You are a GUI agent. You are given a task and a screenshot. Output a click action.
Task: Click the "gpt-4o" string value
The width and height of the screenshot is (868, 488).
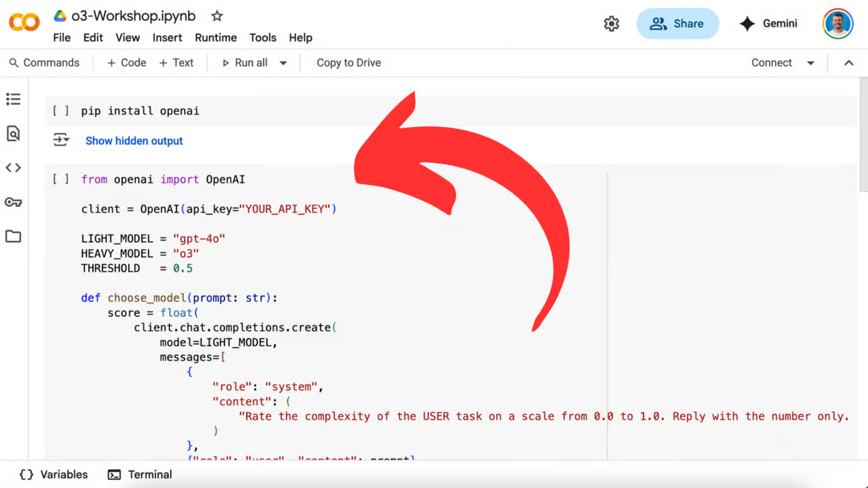point(199,238)
